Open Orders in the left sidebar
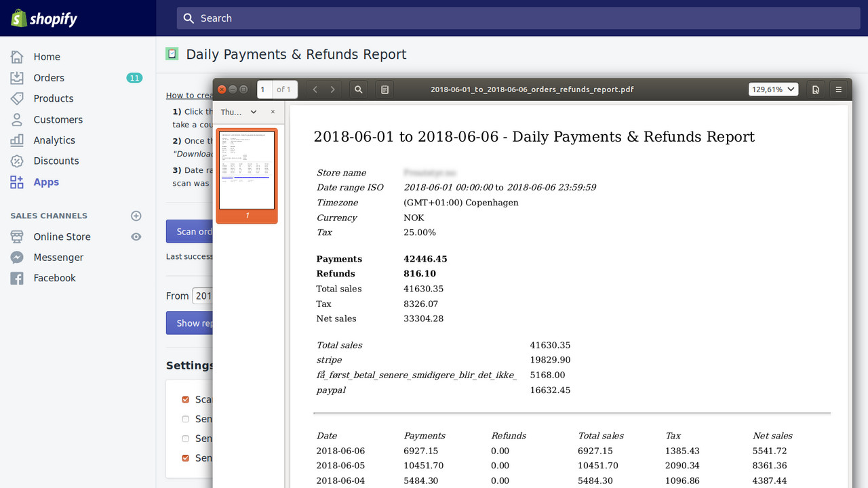 point(49,78)
